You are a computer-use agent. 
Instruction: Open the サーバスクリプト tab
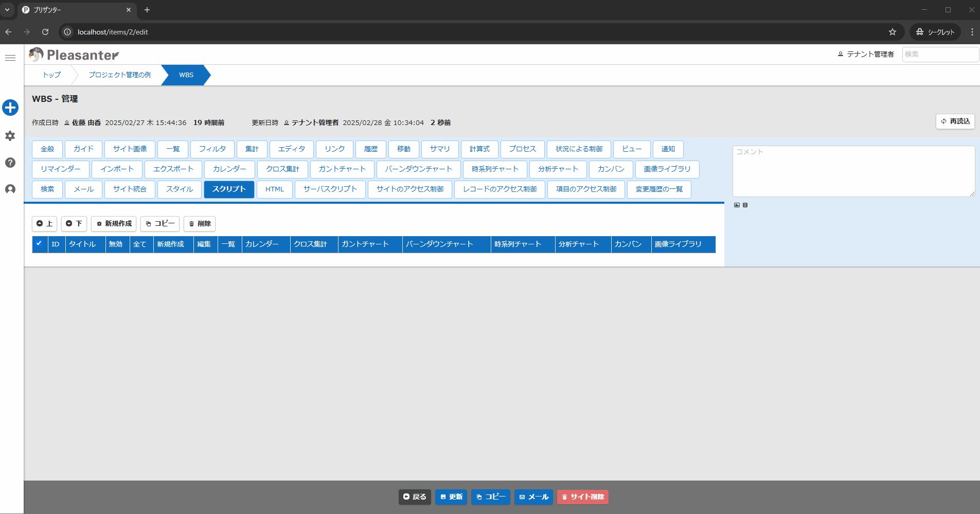pos(330,189)
